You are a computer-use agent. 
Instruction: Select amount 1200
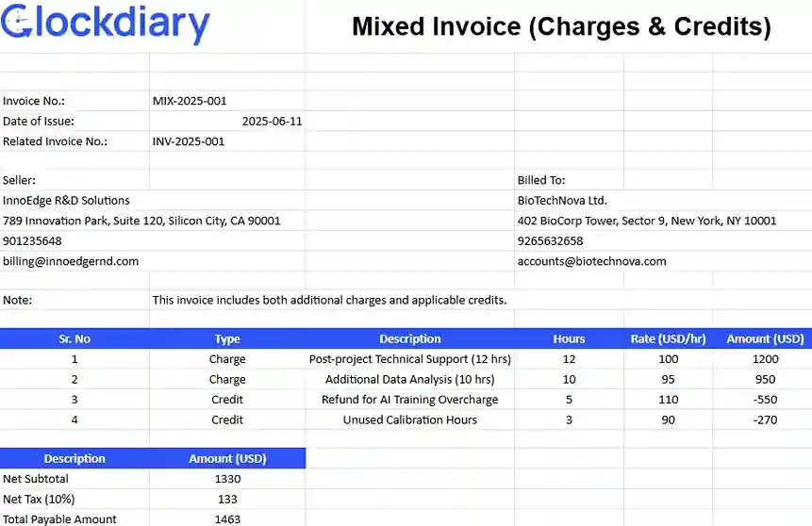(766, 359)
